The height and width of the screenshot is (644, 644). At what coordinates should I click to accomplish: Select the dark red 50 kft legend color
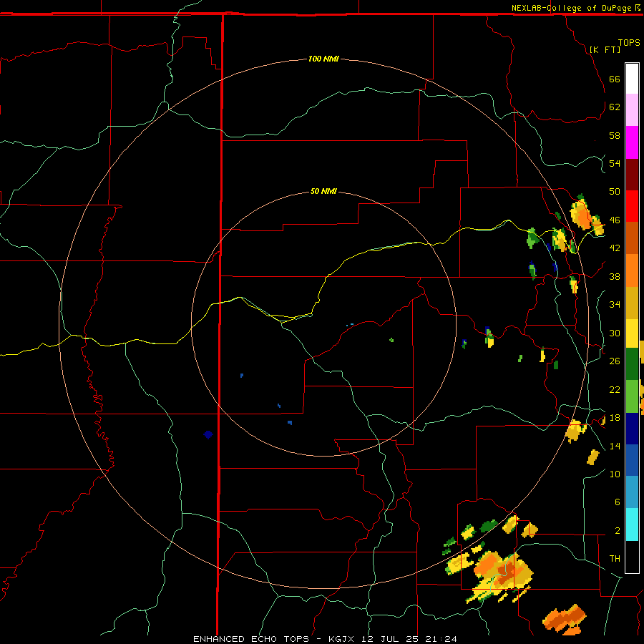[x=632, y=175]
